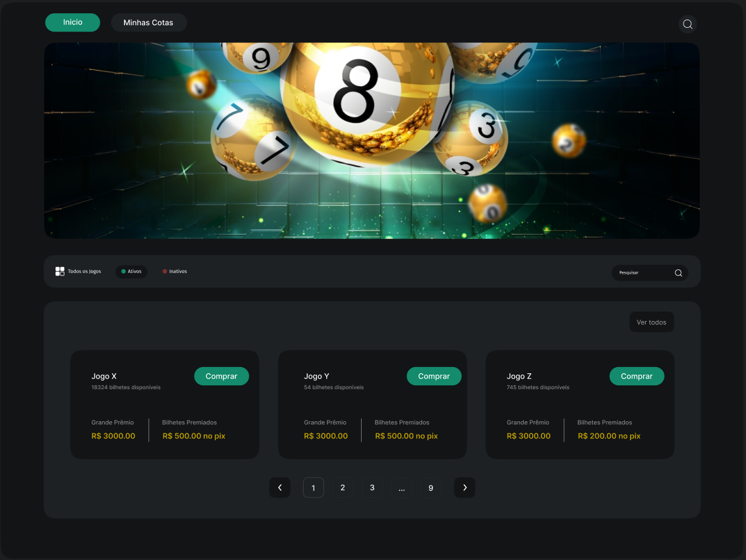Select page 3 in pagination
746x560 pixels.
pos(372,487)
